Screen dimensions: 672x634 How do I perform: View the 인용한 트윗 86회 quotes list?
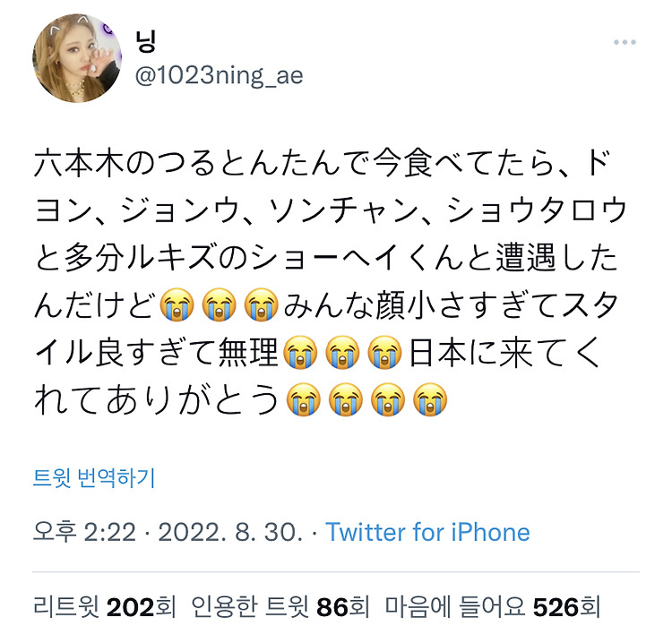[x=280, y=607]
